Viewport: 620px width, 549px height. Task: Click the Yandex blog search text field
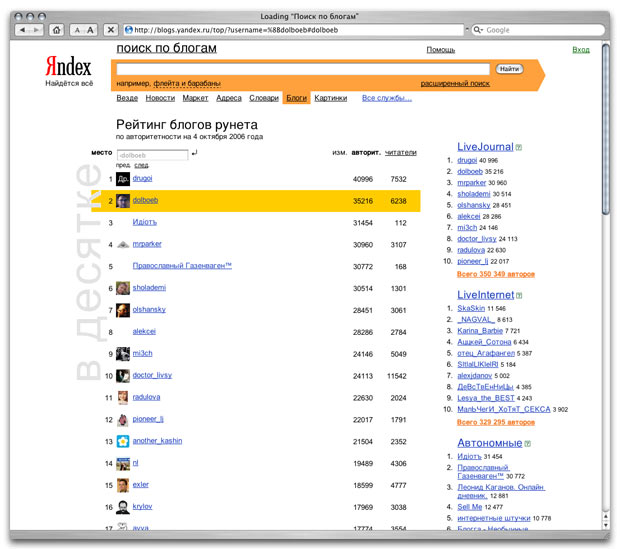[303, 69]
